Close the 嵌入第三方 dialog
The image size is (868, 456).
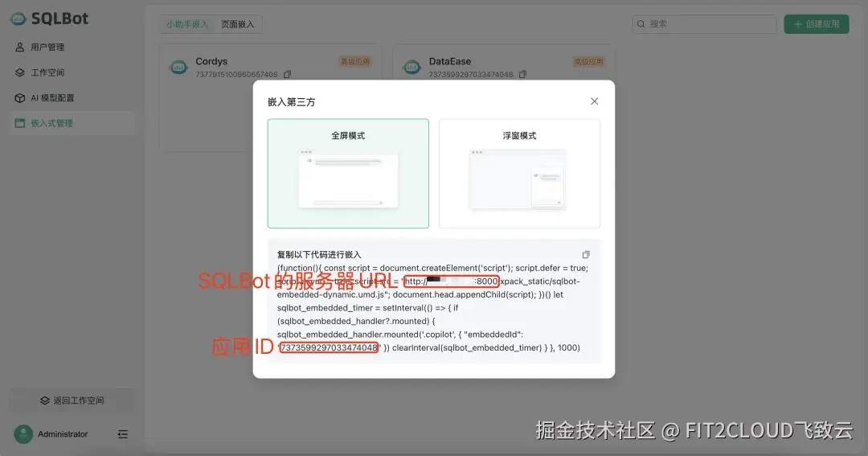[x=595, y=101]
